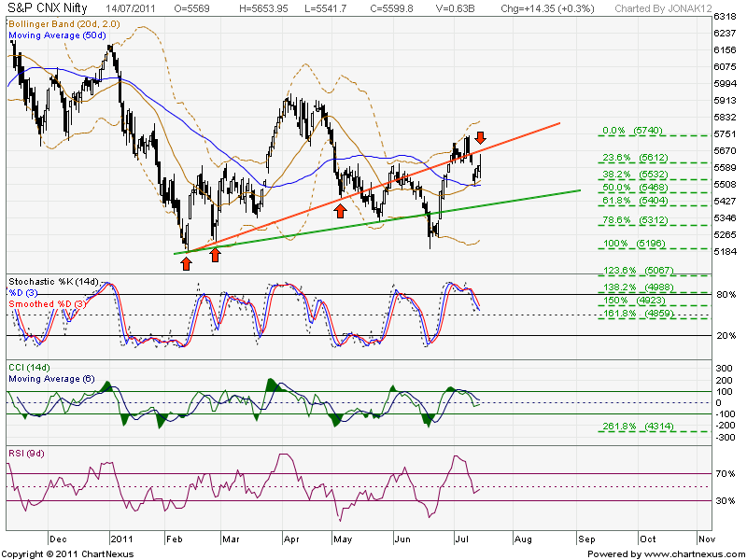The width and height of the screenshot is (747, 560).
Task: Click the 61.8% (5404) Fibonacci label
Action: [635, 201]
